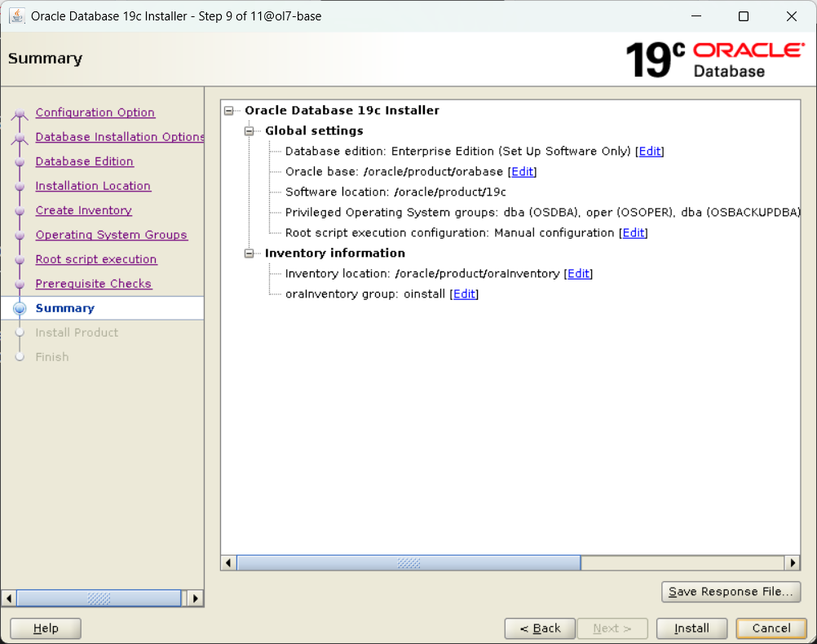Open the Create Inventory step

[84, 210]
